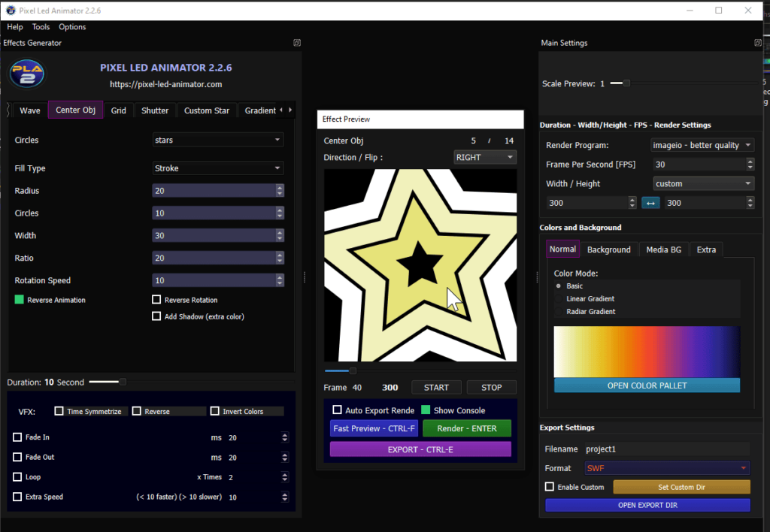Switch to the Shutter effect tab
Screen dimensions: 770x532
tap(154, 110)
